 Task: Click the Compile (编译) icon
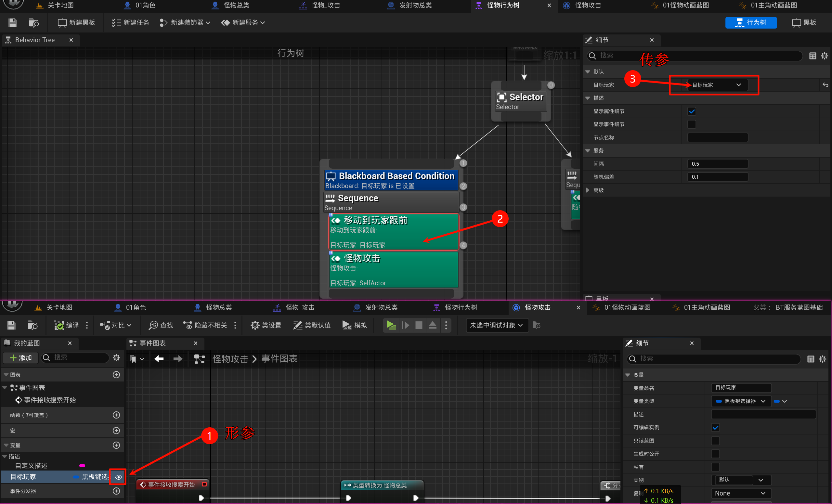coord(59,325)
